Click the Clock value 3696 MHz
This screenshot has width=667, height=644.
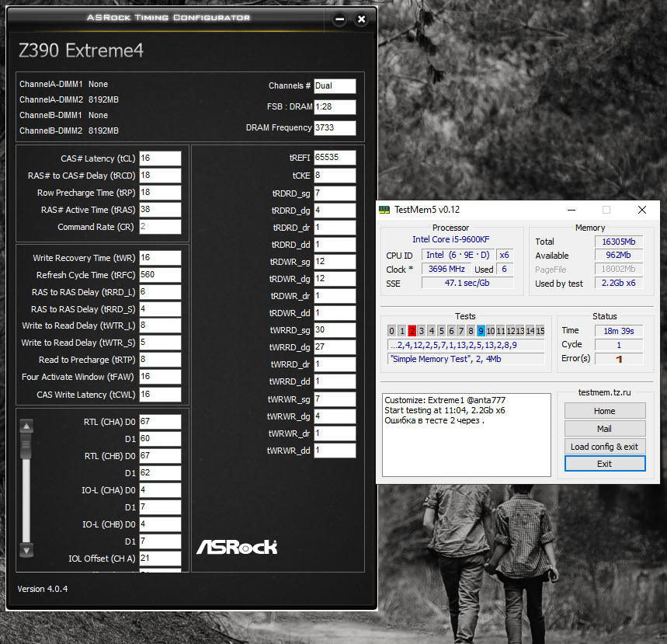[446, 269]
